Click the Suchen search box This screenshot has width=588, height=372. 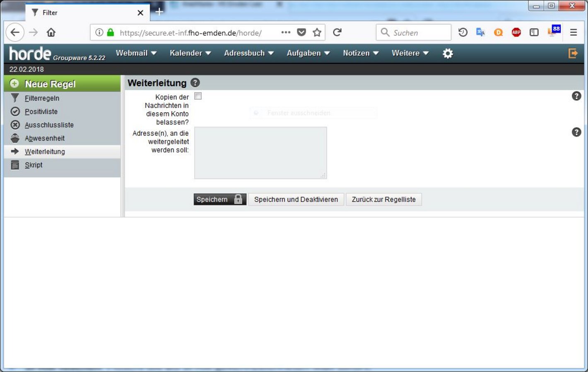pos(413,32)
